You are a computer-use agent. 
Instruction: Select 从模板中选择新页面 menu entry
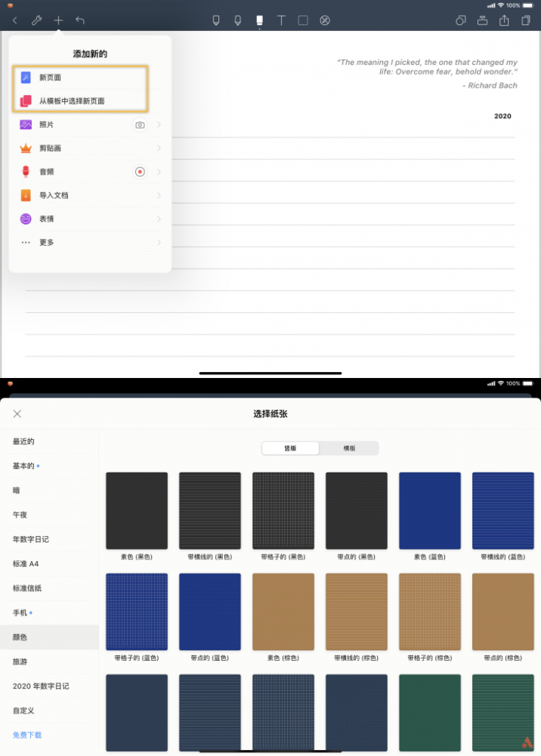pos(80,101)
